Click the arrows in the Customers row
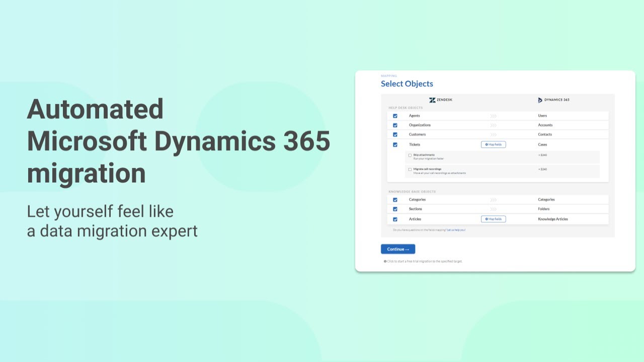 (x=494, y=135)
